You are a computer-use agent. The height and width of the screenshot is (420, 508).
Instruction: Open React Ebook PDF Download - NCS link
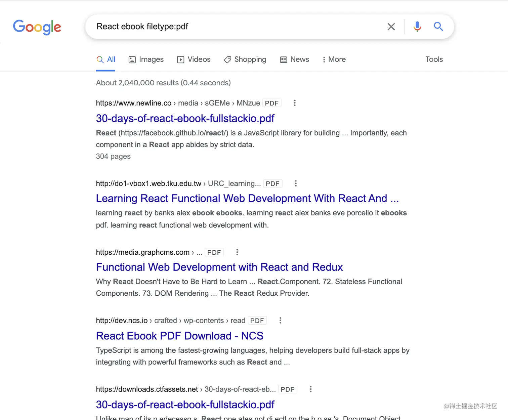click(180, 336)
